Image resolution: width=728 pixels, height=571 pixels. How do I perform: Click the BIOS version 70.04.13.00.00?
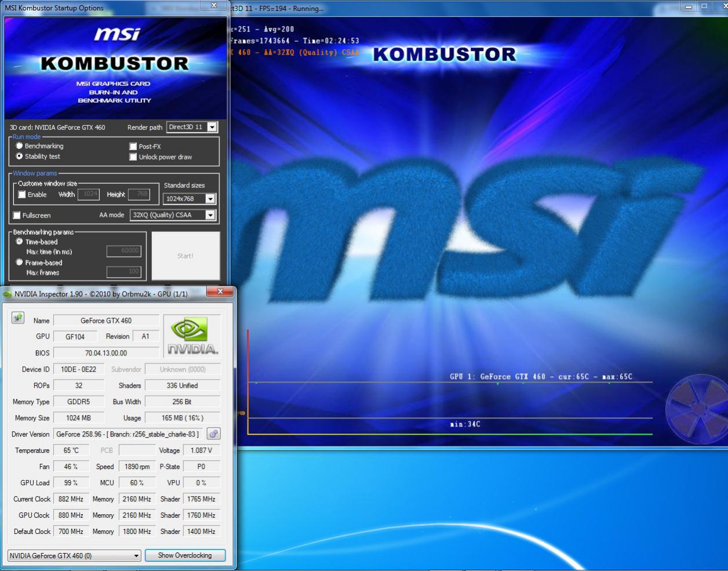(x=106, y=353)
